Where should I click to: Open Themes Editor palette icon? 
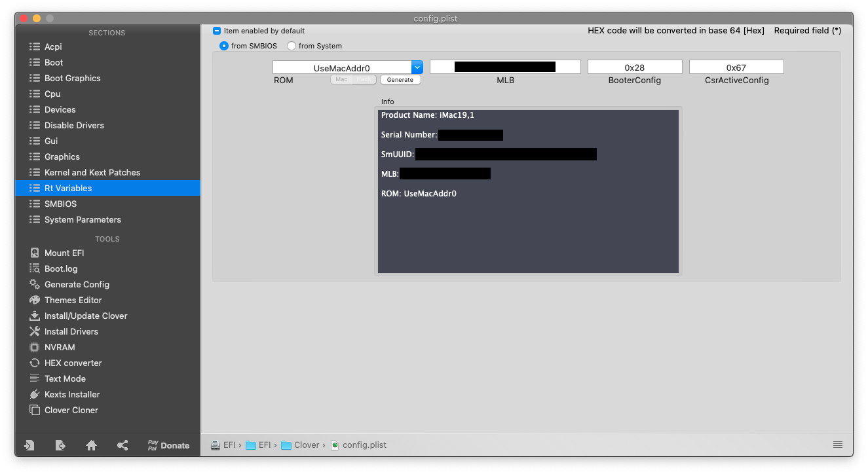[35, 300]
